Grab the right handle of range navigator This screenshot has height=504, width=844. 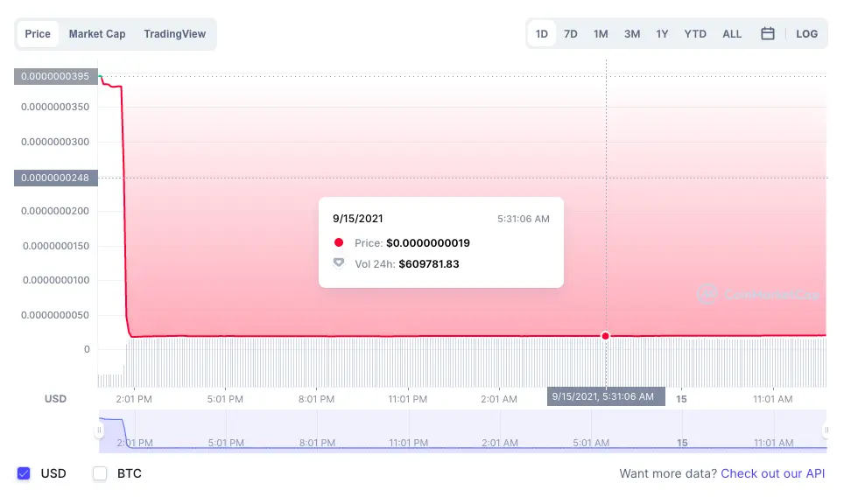pyautogui.click(x=826, y=430)
